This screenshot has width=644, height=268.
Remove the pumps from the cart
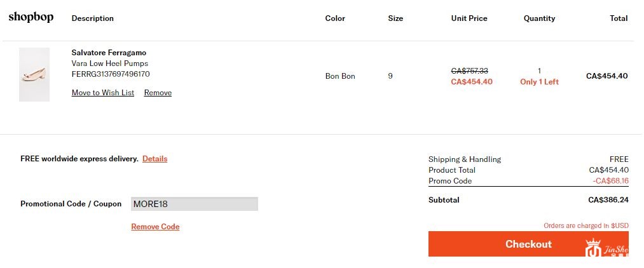click(158, 93)
